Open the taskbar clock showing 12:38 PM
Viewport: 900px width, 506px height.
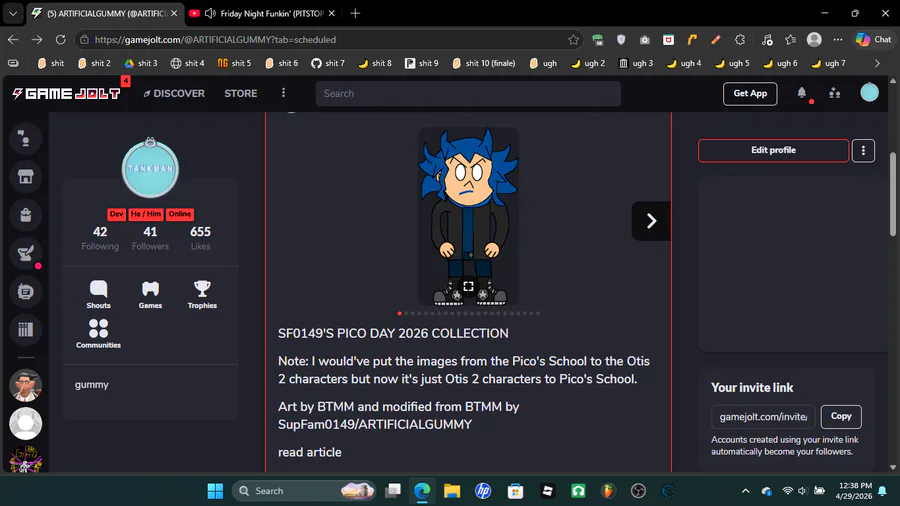coord(854,491)
